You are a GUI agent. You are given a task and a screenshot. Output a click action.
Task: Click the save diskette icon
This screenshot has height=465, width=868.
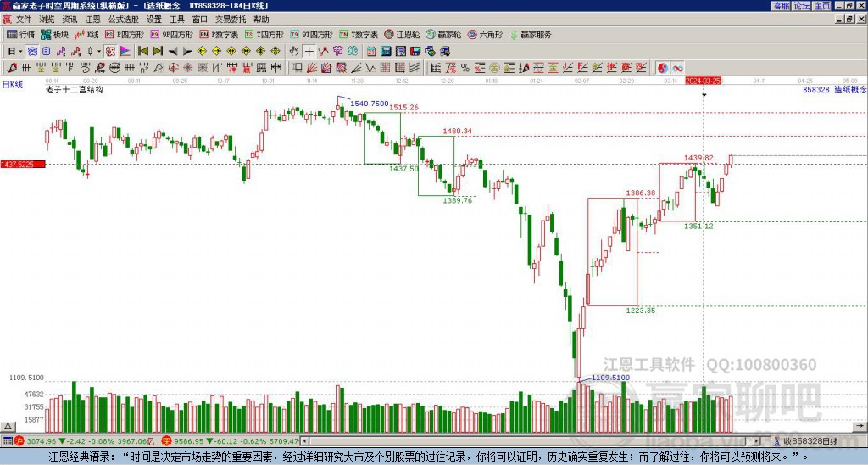point(415,52)
